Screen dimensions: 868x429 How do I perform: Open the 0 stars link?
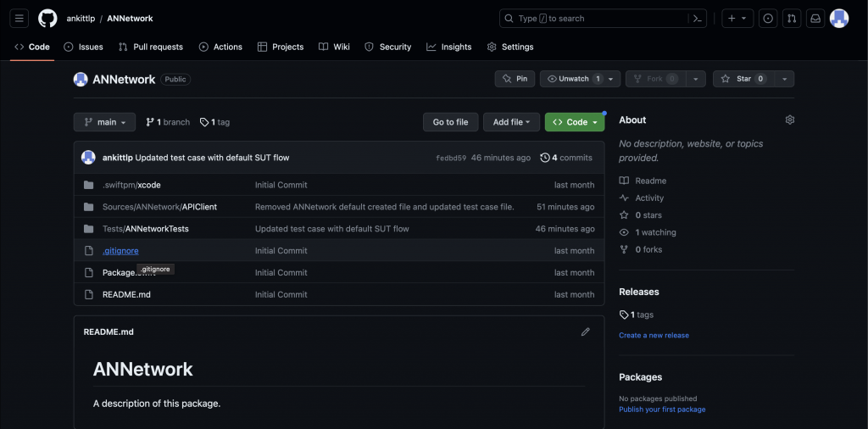coord(641,215)
